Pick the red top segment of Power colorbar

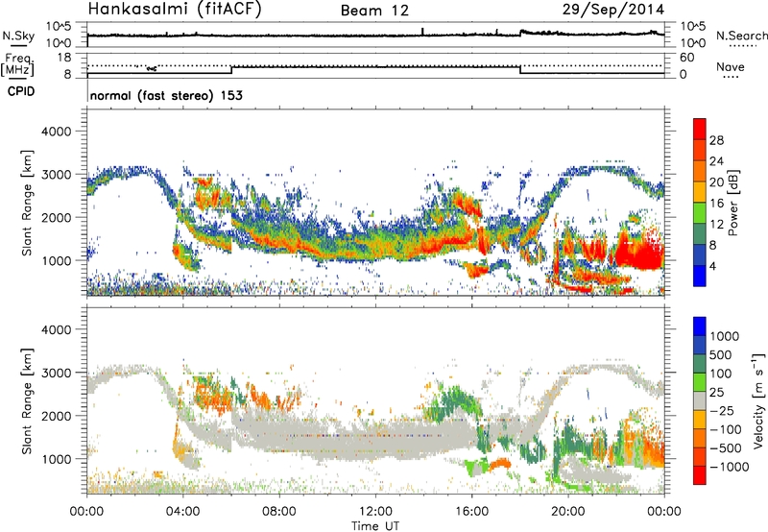(x=700, y=129)
